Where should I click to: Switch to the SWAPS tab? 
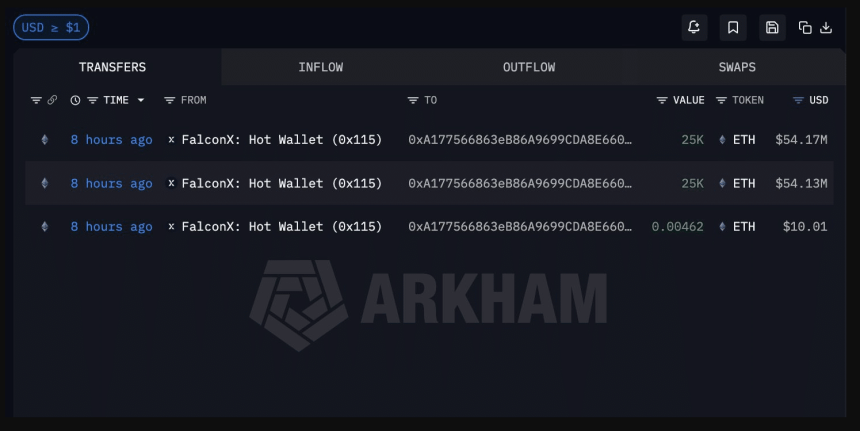pos(737,67)
